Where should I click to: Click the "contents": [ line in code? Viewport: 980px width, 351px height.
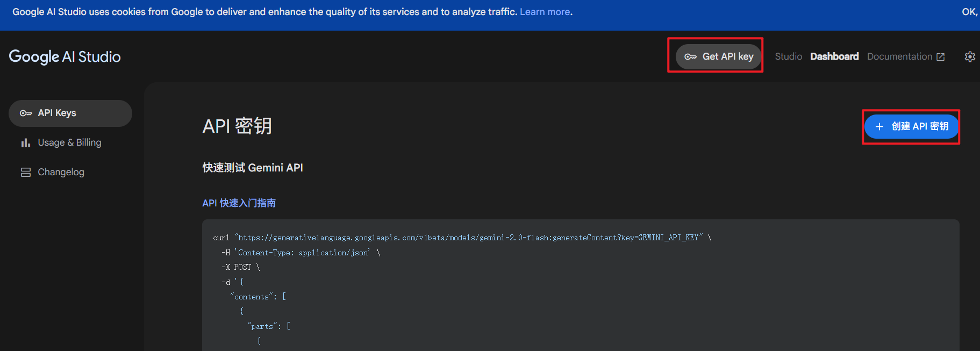pos(258,297)
